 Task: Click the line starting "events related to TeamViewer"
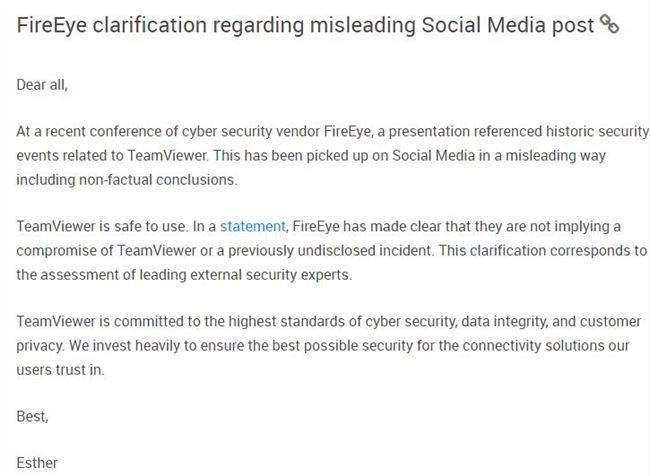point(311,155)
